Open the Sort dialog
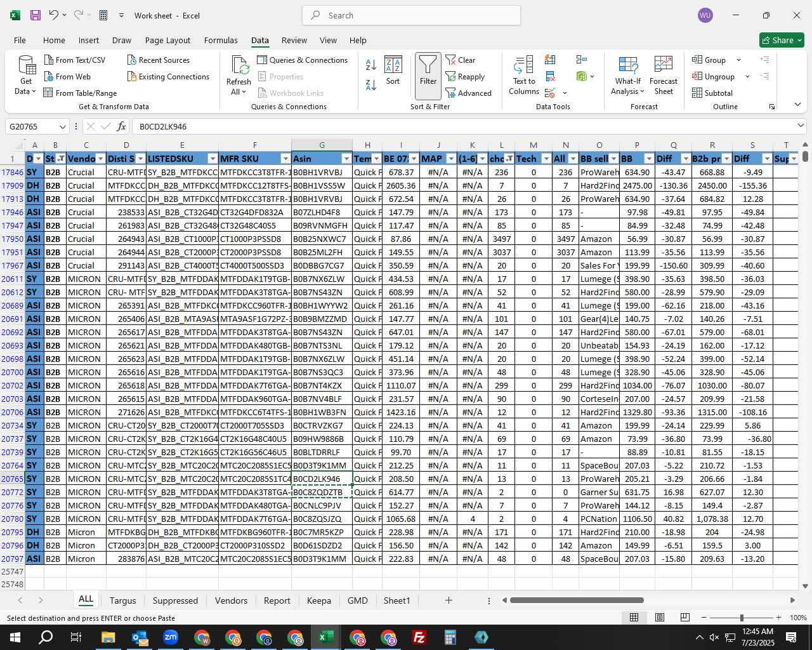The image size is (812, 650). (393, 70)
